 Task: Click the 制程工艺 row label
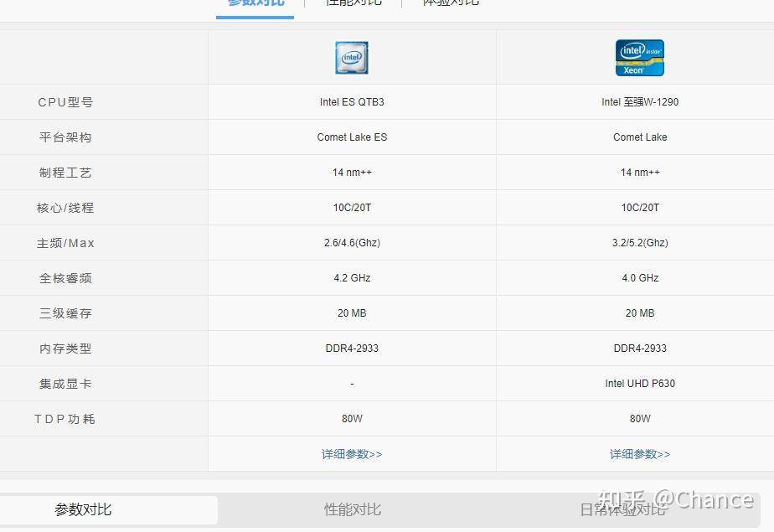(65, 173)
